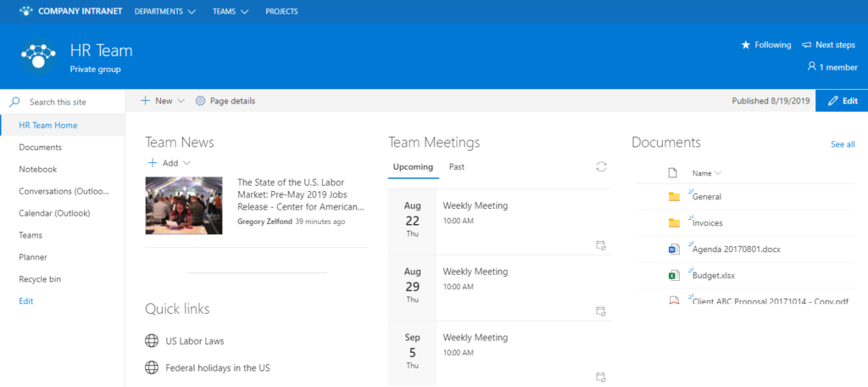Open Calendar (Outlook) in sidebar
The height and width of the screenshot is (387, 868).
click(54, 213)
